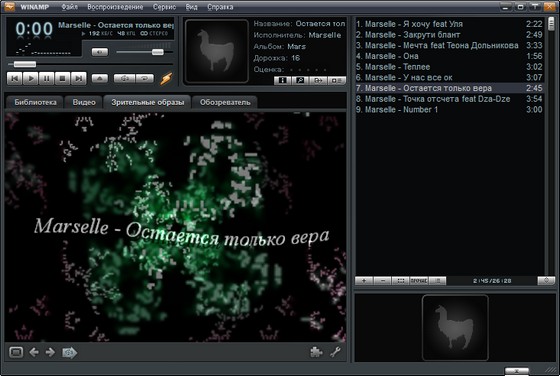Remove items with the playlist minus button
Viewport: 560px width, 376px height.
(x=382, y=281)
